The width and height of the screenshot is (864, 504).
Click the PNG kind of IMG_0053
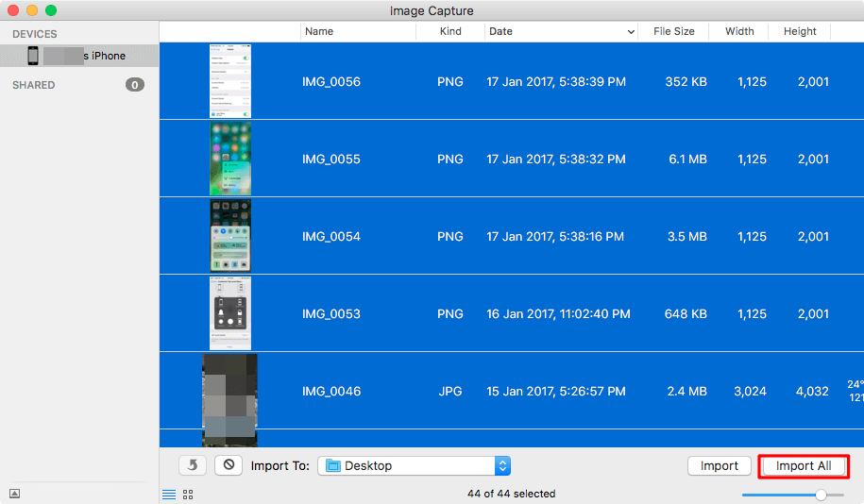tap(450, 314)
